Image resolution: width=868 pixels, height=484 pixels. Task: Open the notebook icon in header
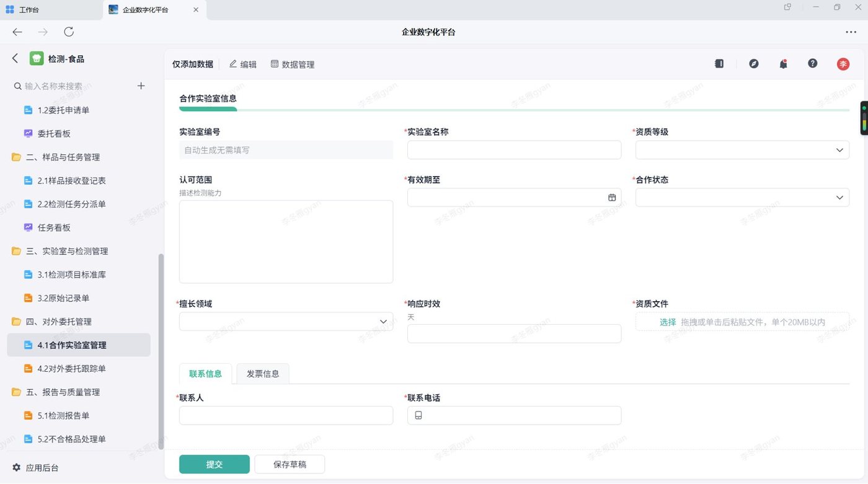click(719, 64)
